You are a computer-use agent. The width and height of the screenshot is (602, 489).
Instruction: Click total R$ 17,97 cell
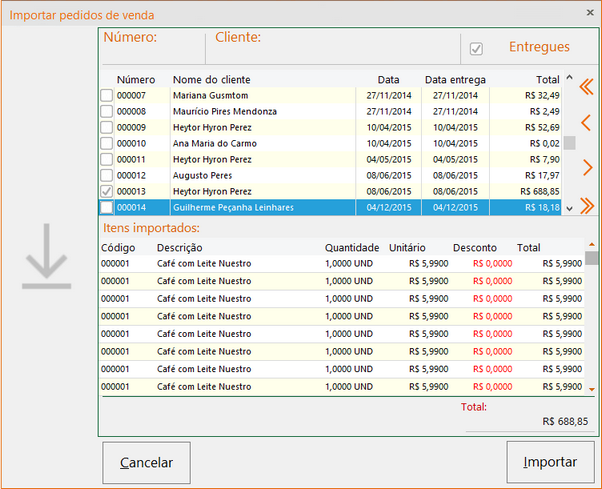[x=542, y=175]
